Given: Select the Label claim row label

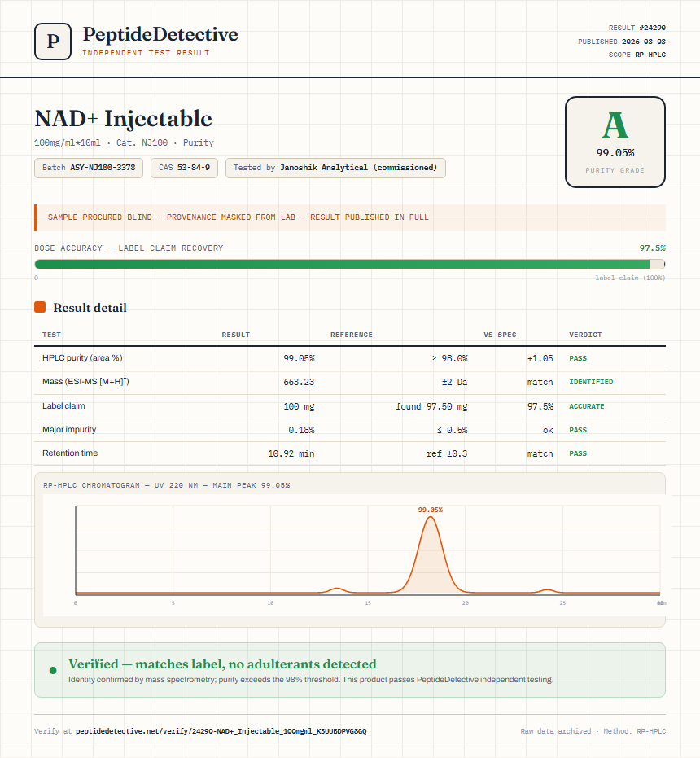Looking at the screenshot, I should coord(63,405).
